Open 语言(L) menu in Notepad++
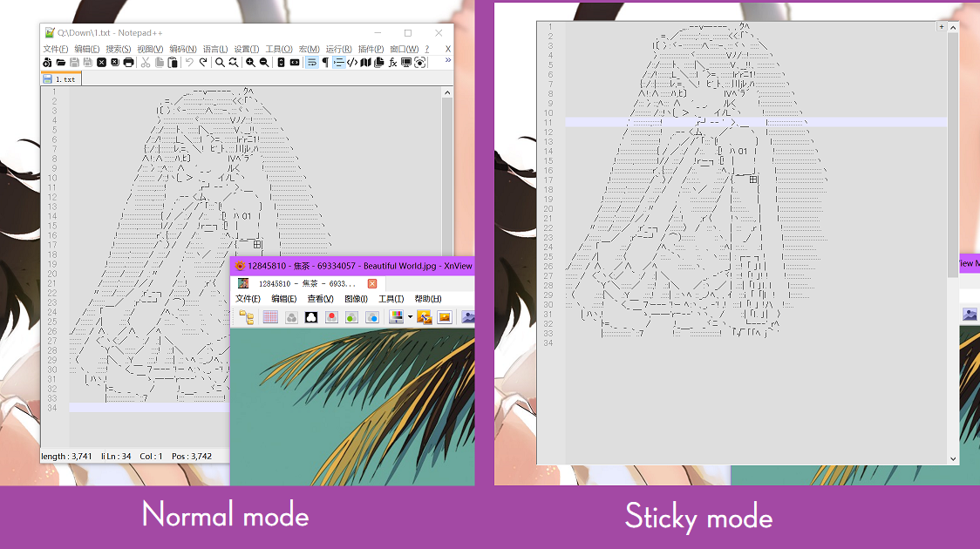 215,49
